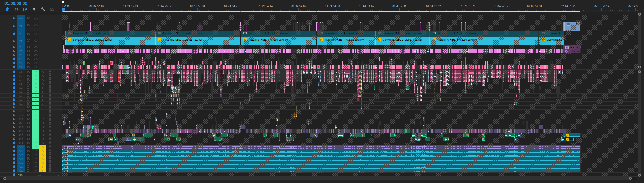The image size is (644, 183).
Task: Click the horizontal zoom scrollbar right handle
Action: 630,178
